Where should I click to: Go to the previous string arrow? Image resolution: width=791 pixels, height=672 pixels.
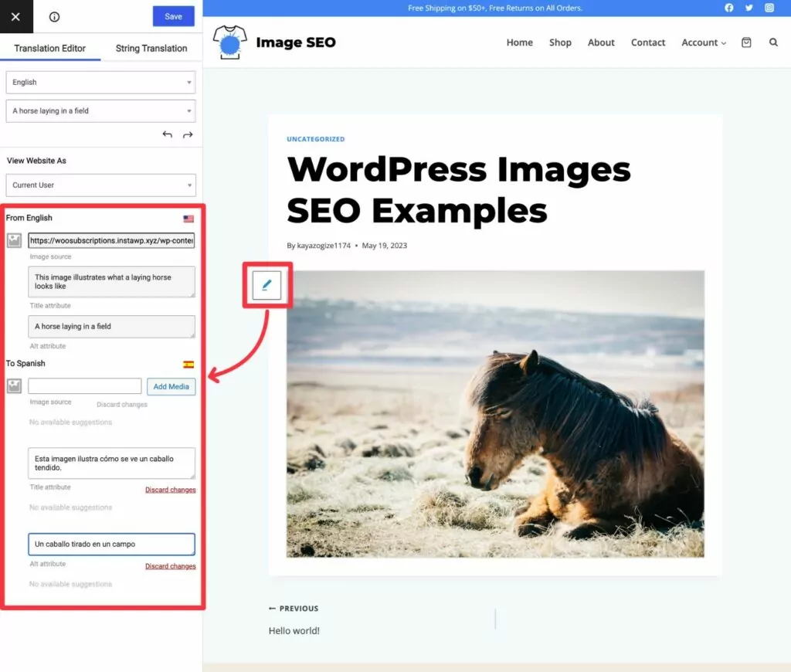[168, 134]
